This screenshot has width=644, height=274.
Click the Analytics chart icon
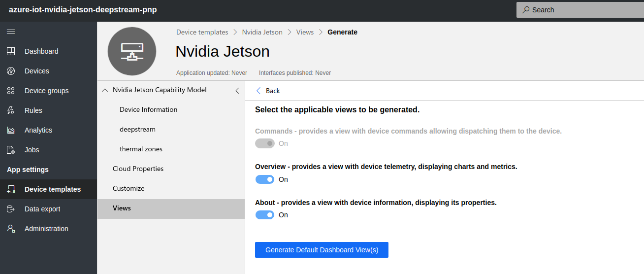(x=11, y=130)
